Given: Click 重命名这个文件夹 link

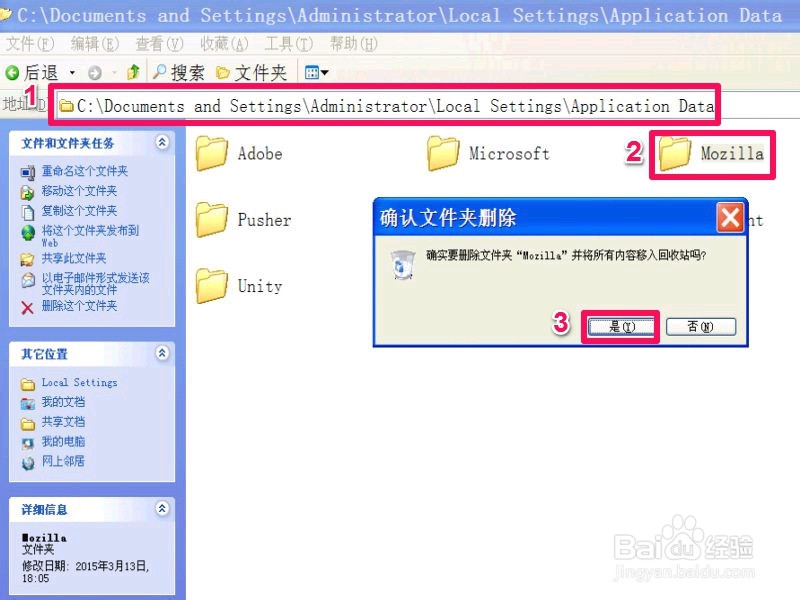Looking at the screenshot, I should tap(85, 171).
